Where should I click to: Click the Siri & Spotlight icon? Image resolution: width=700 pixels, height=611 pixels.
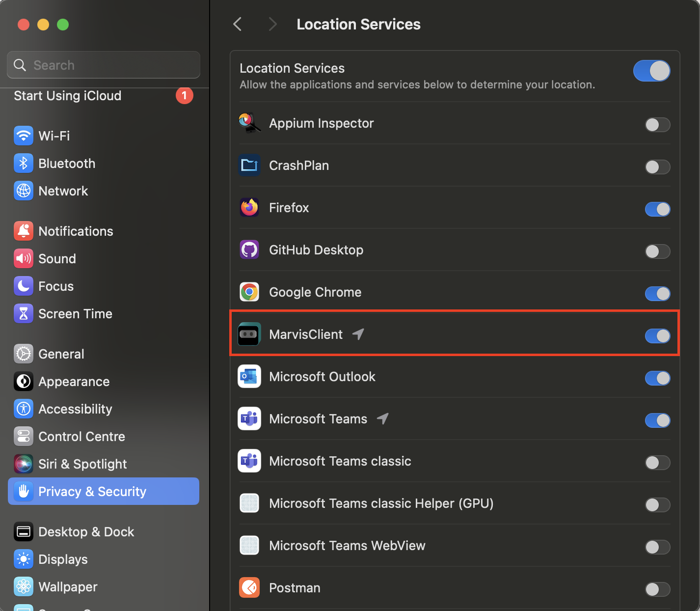click(x=24, y=464)
